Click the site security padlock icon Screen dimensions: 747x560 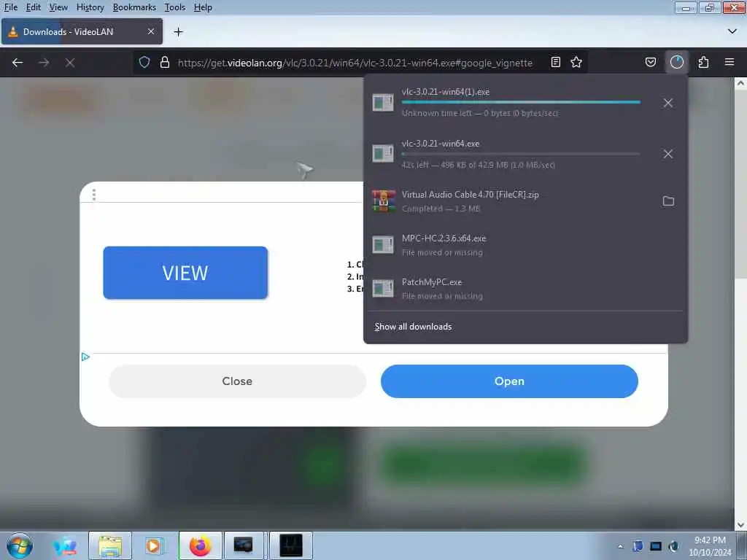[x=165, y=63]
